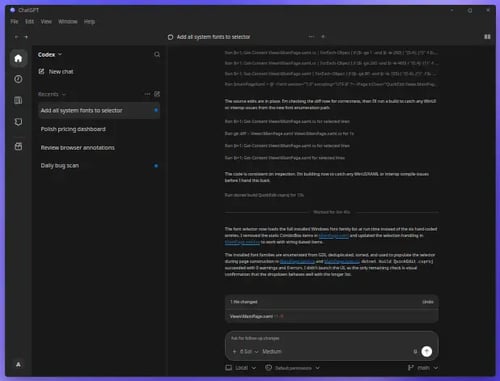The height and width of the screenshot is (381, 500).
Task: Open the file link starting the third summary line
Action: coord(242,242)
